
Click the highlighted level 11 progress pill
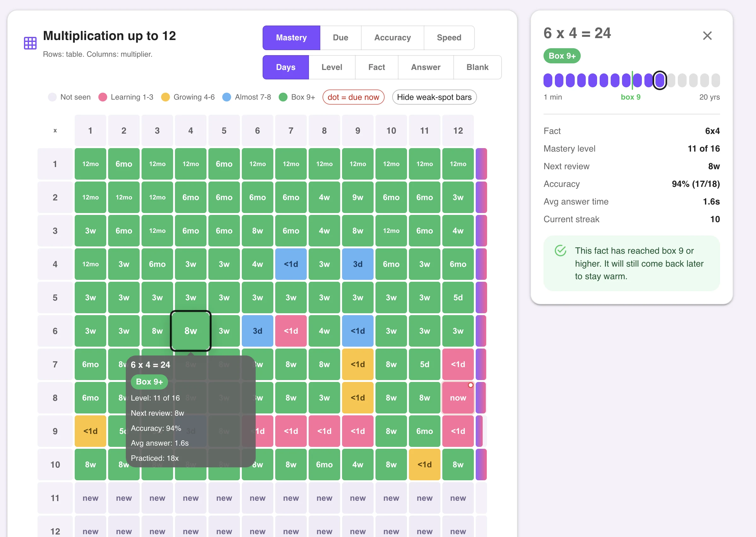click(660, 80)
